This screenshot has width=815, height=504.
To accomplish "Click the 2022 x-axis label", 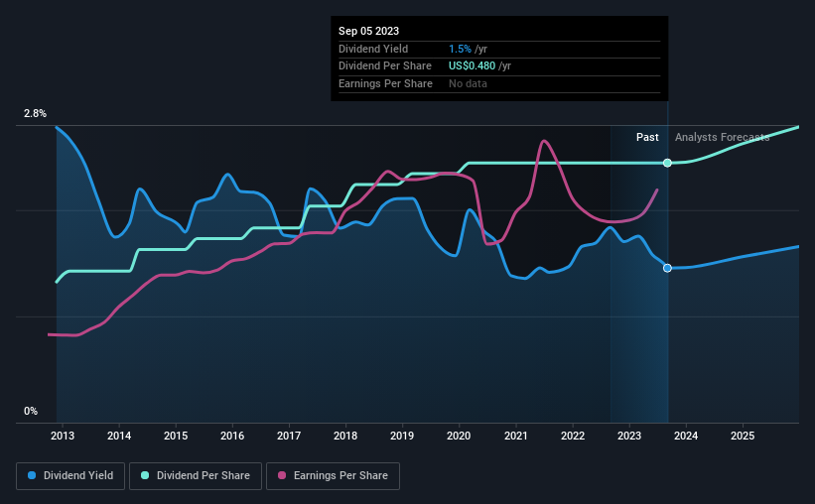I will (573, 436).
